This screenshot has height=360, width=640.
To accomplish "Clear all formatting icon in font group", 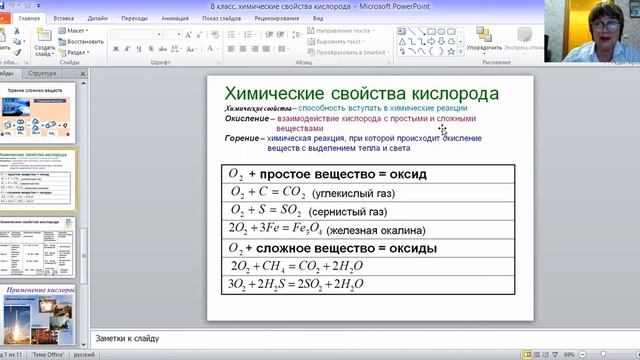I will pyautogui.click(x=215, y=35).
